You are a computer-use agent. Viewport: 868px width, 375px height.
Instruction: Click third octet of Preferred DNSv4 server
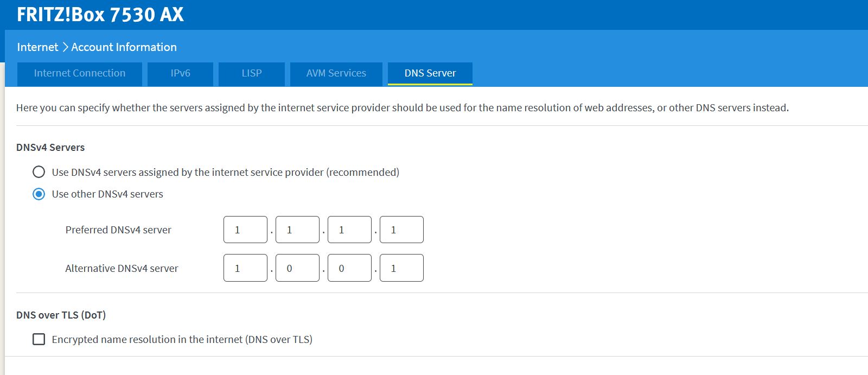coord(349,230)
